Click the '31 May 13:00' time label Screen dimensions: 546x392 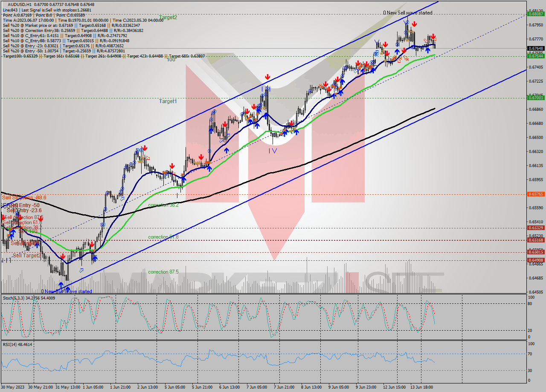point(67,387)
